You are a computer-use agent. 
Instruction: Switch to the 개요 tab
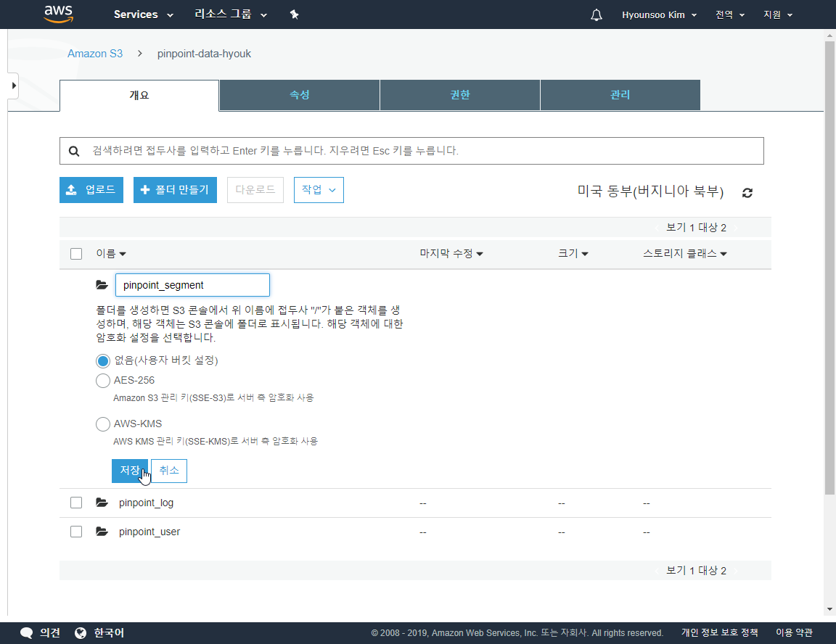(139, 95)
